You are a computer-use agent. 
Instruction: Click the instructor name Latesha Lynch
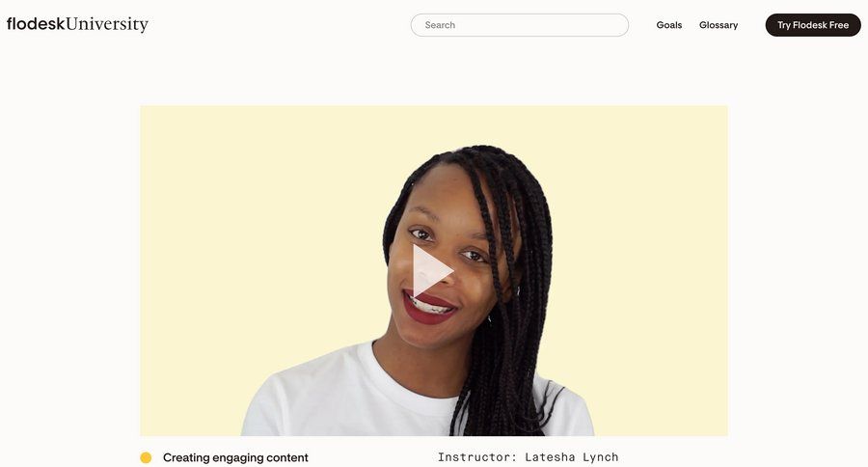571,457
